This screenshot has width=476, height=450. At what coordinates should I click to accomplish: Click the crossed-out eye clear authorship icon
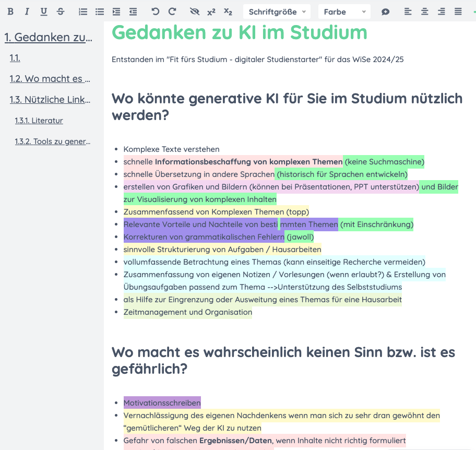point(195,11)
